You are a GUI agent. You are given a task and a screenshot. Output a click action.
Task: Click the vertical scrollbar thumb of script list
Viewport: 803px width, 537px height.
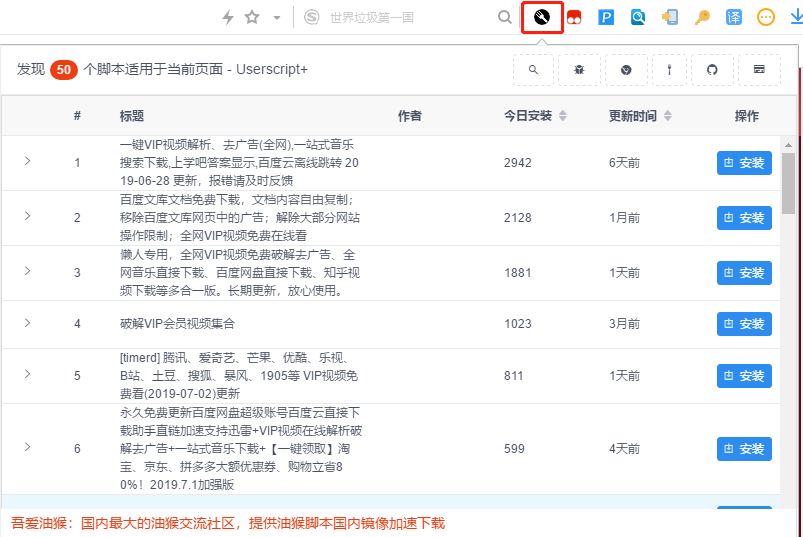point(788,184)
